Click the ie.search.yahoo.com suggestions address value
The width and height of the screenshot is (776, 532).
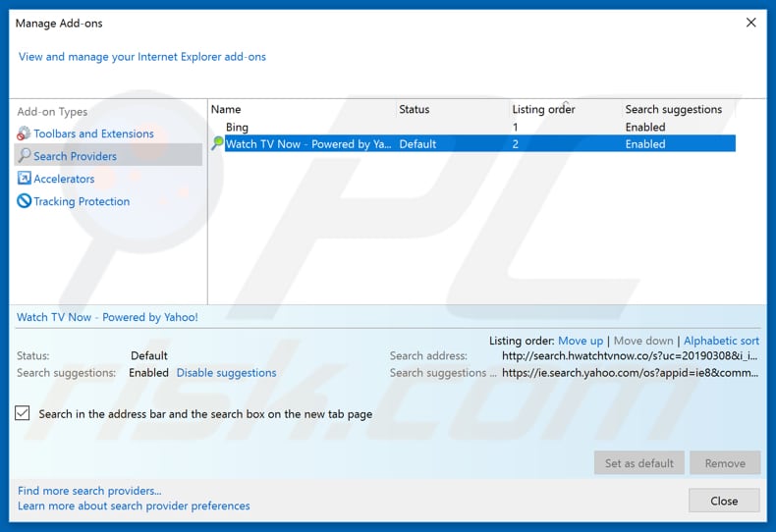coord(630,373)
